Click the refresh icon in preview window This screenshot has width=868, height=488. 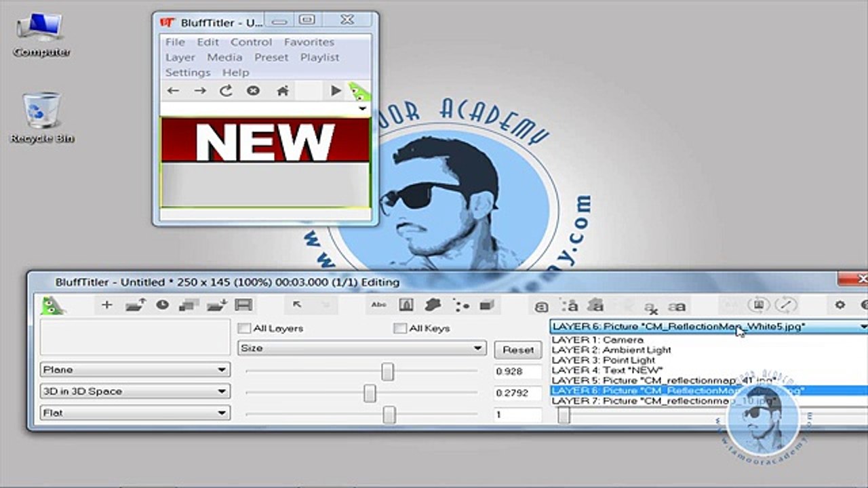click(226, 91)
